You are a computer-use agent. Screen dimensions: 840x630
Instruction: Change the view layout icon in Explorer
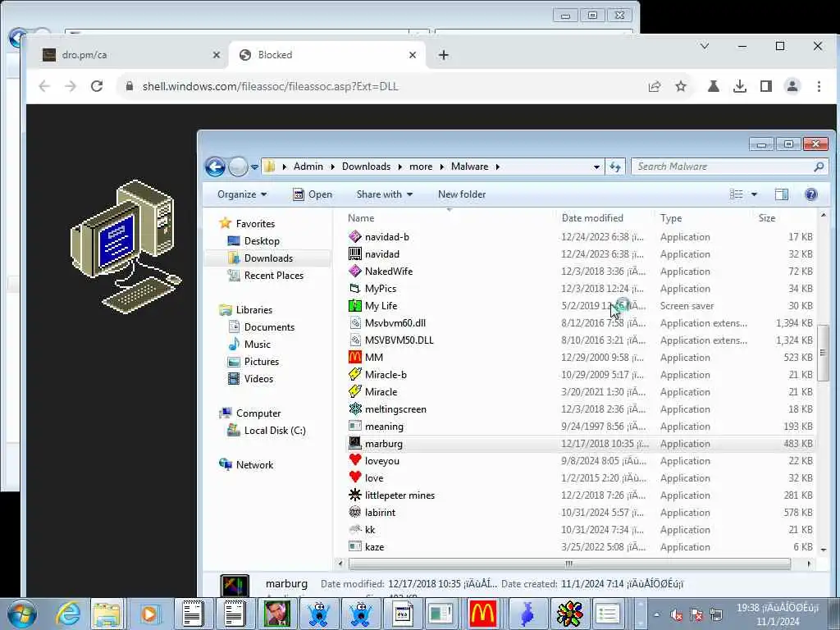tap(737, 194)
